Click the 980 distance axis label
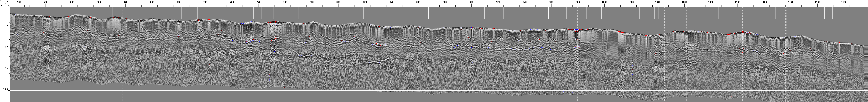The width and height of the screenshot is (868, 102). (578, 2)
